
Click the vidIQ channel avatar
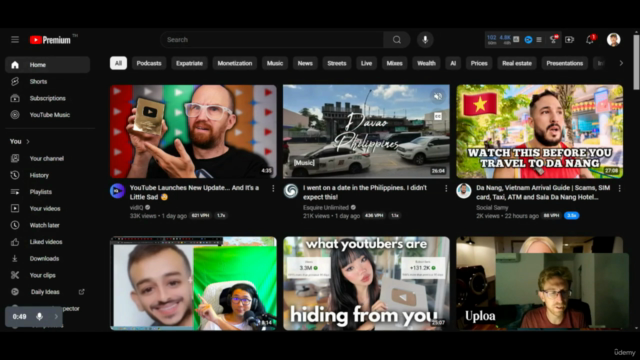coord(117,191)
